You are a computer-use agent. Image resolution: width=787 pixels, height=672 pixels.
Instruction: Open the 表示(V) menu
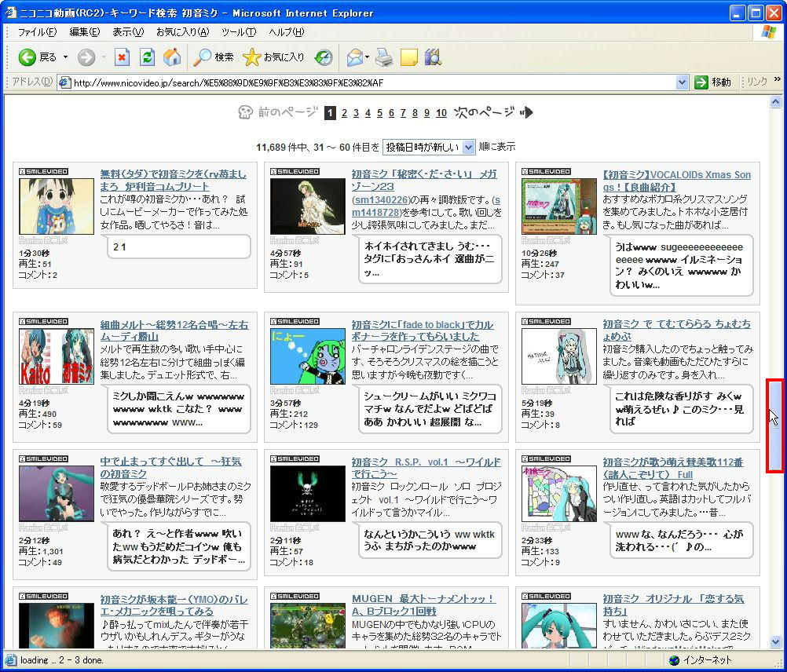[x=128, y=32]
